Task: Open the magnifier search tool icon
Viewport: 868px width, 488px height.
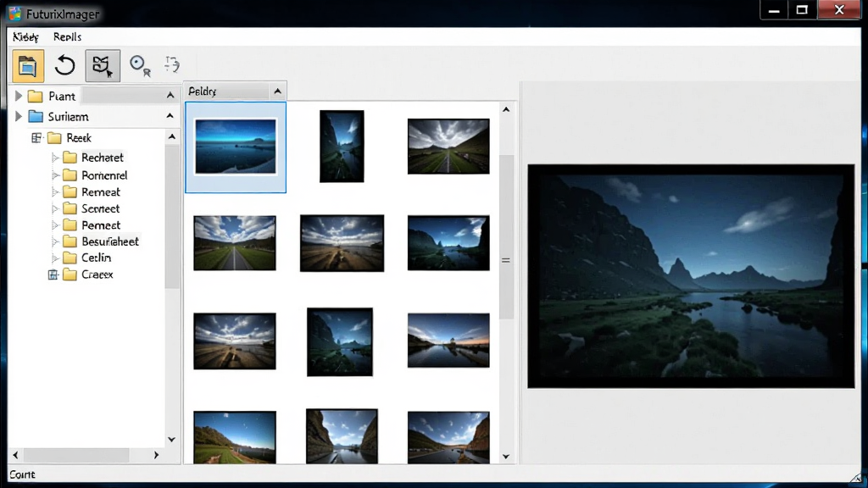Action: point(140,65)
